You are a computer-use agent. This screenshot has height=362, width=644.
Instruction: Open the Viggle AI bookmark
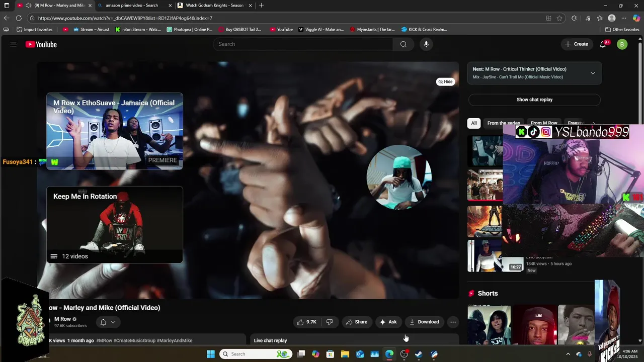(x=321, y=30)
